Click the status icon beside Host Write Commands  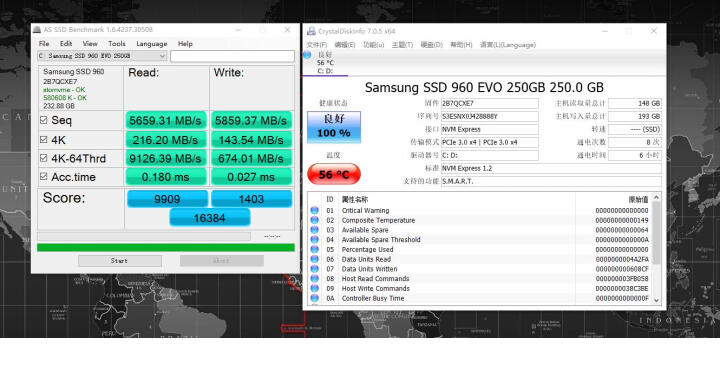click(x=315, y=288)
